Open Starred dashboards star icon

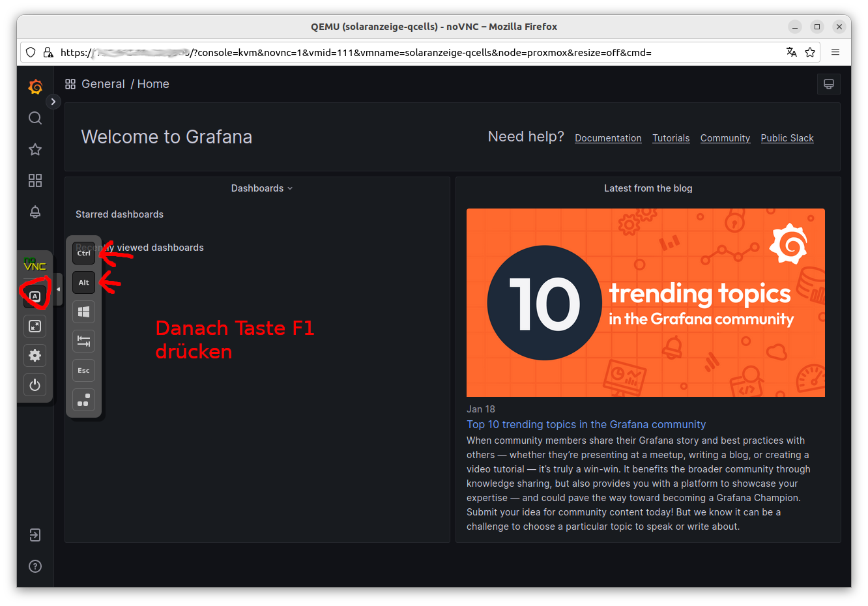point(35,149)
